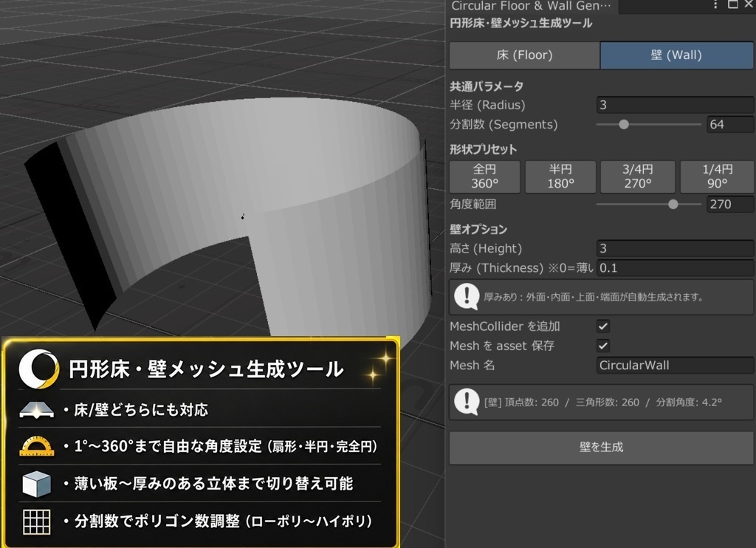This screenshot has height=548, width=756.
Task: Apply the 3/4円 270° shape preset
Action: [637, 177]
